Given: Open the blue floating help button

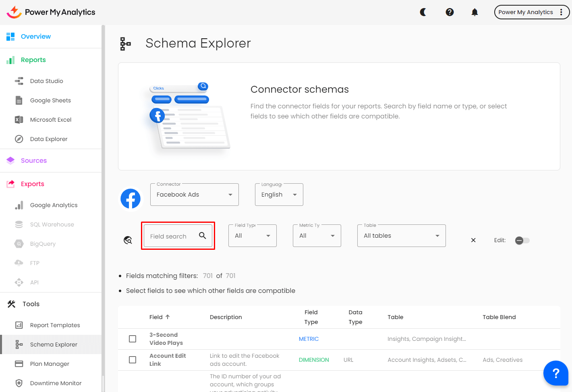Looking at the screenshot, I should pos(556,373).
